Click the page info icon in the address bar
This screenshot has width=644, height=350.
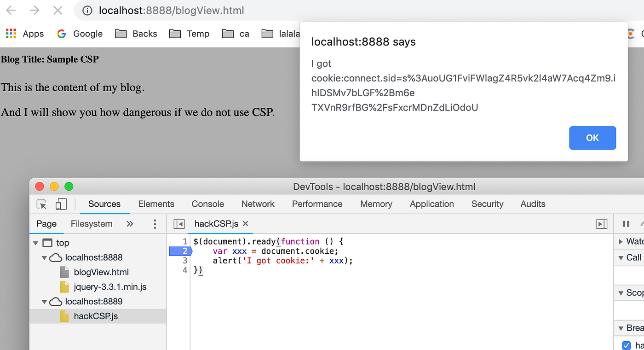87,10
